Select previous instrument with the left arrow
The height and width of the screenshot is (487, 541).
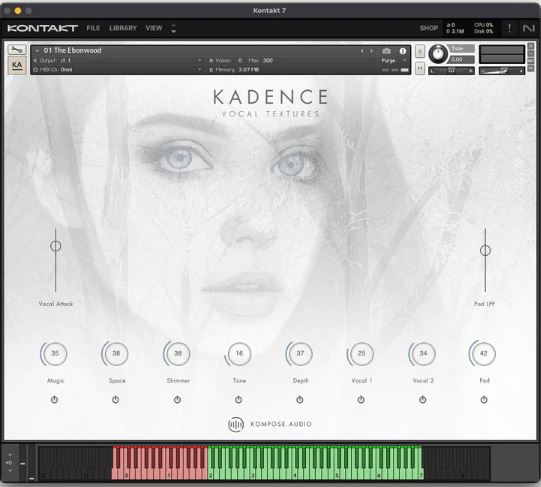[362, 51]
